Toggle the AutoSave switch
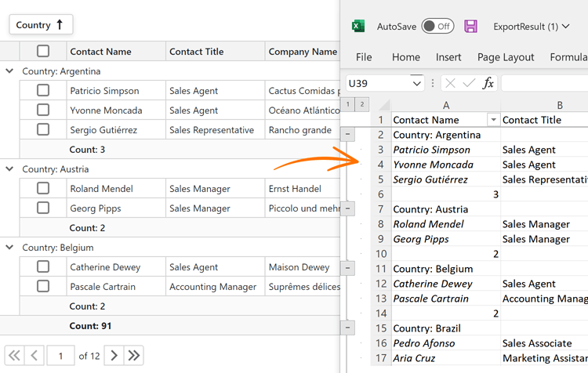The image size is (588, 373). (437, 26)
